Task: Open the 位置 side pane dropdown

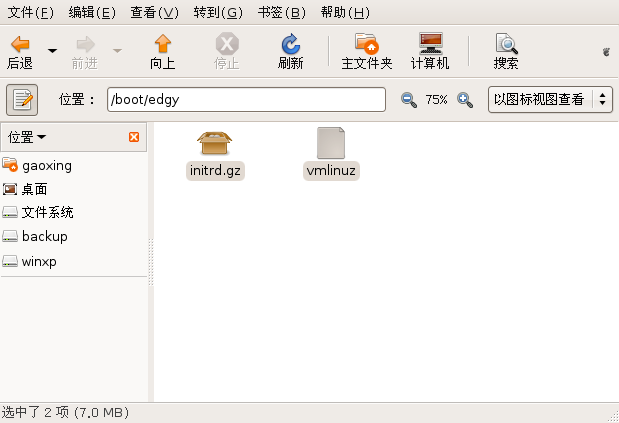Action: click(27, 137)
